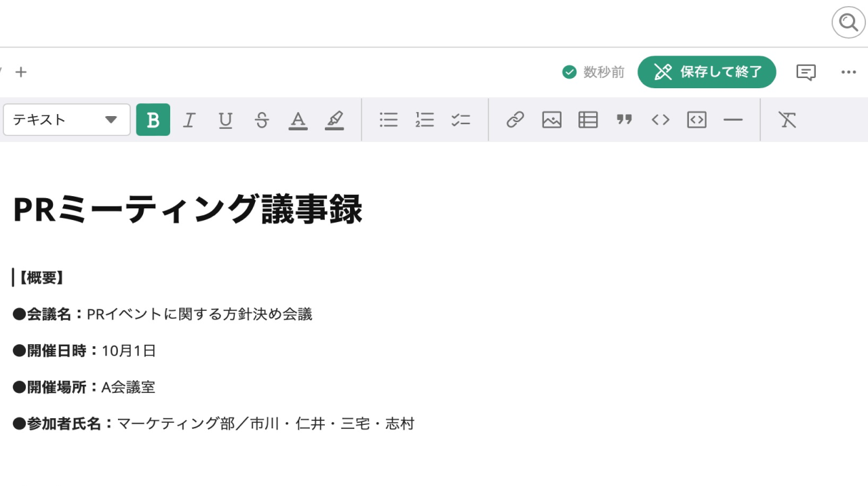Open the three-dot more options menu
The image size is (868, 486).
point(848,72)
